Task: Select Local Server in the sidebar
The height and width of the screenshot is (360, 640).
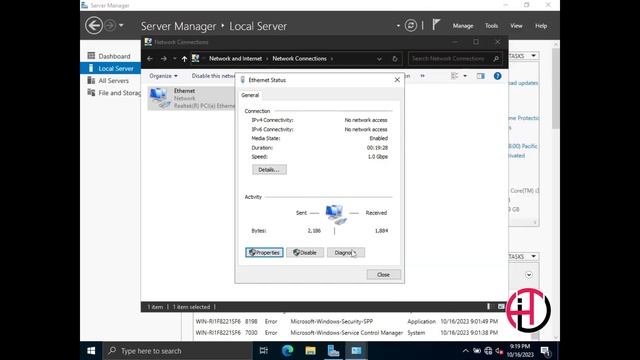Action: [x=110, y=68]
